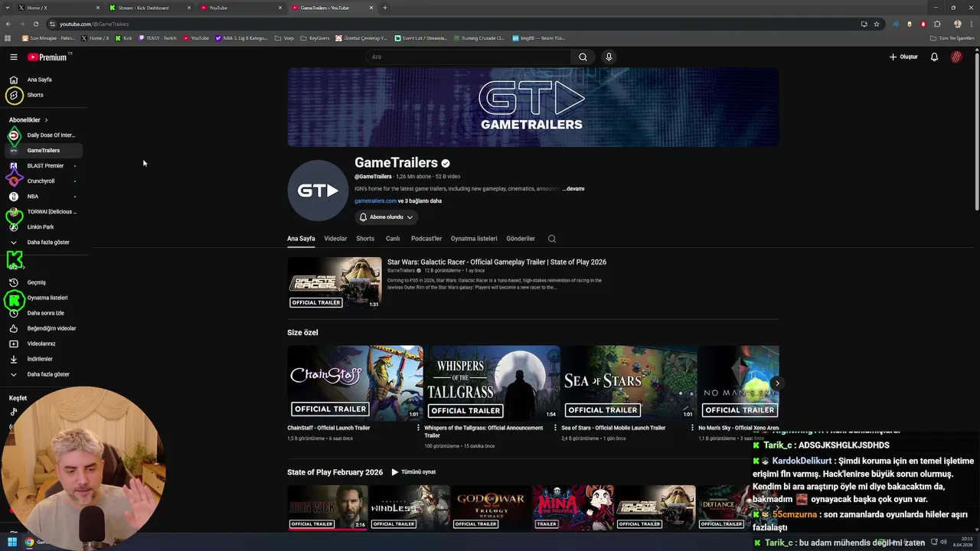Switch to the Shorts channel tab

click(365, 239)
